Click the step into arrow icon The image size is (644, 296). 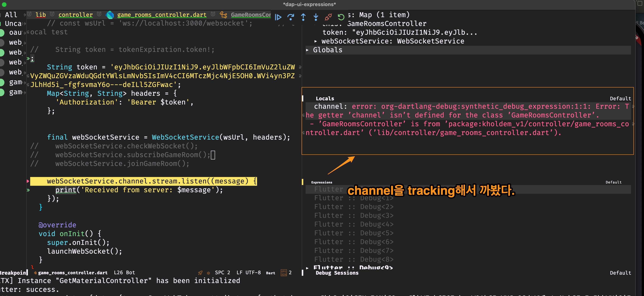coord(316,17)
